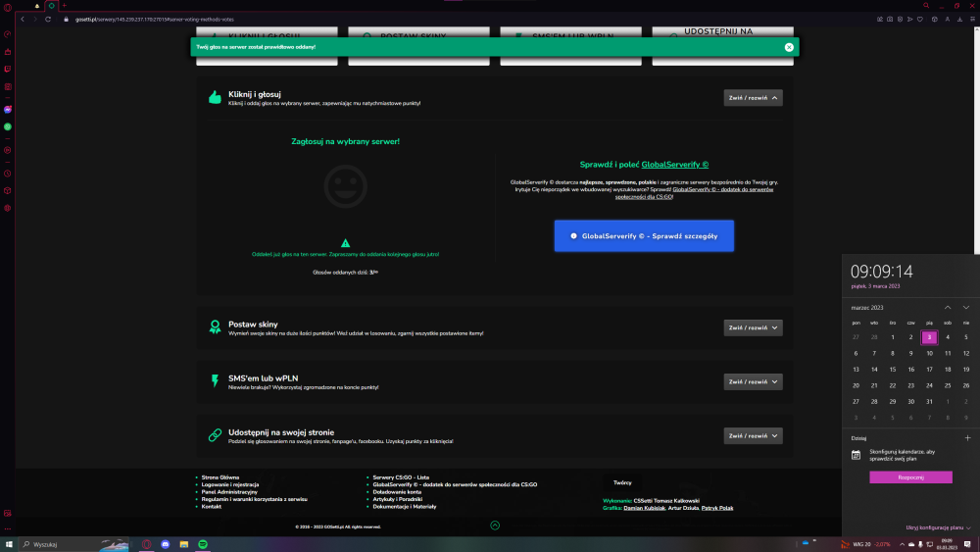The height and width of the screenshot is (552, 980).
Task: Click Twórcy button in footer
Action: coord(622,482)
